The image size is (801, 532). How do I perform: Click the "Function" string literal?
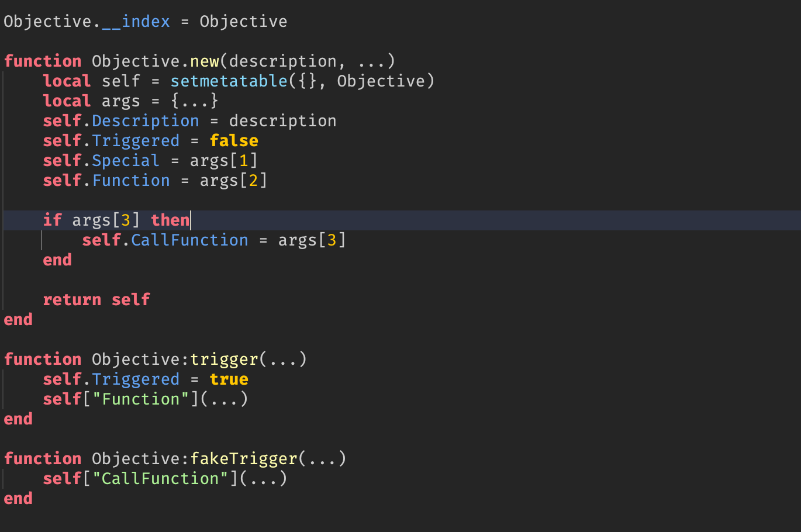[x=140, y=399]
